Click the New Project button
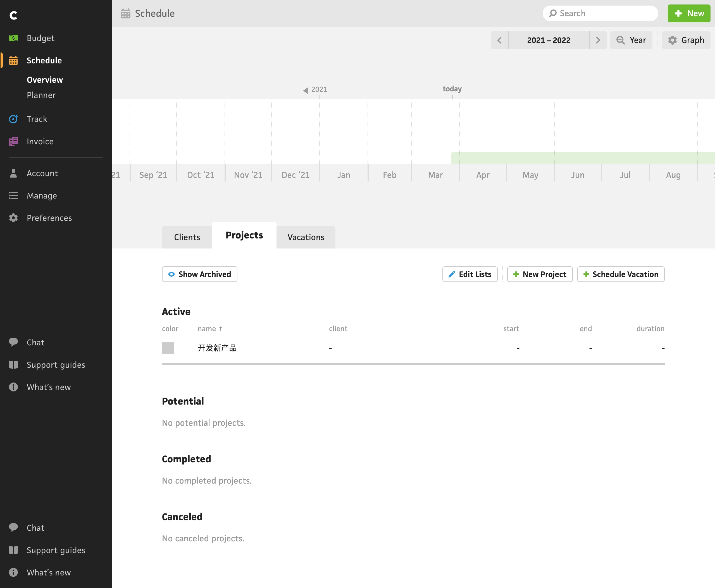This screenshot has height=588, width=715. tap(540, 274)
